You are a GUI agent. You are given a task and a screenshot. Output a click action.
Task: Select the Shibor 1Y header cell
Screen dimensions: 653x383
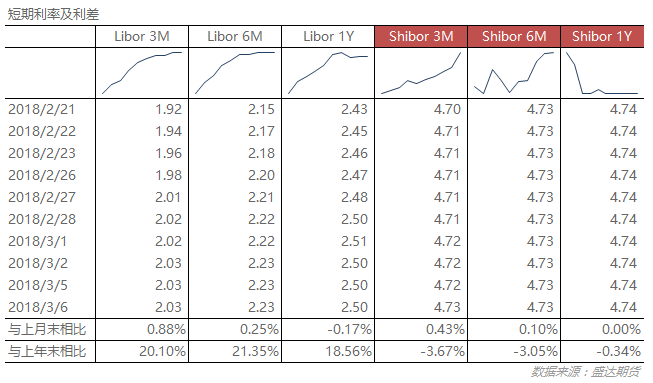pos(602,37)
